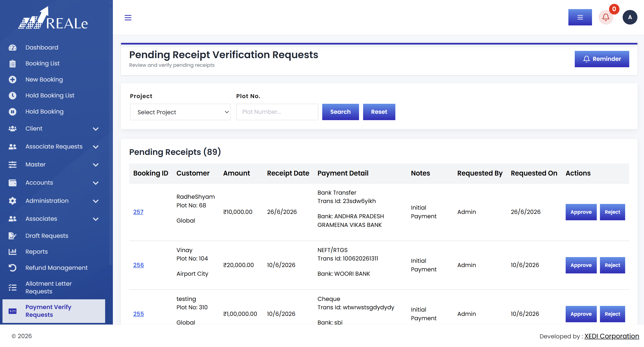Expand the Accounts submenu chevron
644x347 pixels.
[96, 183]
